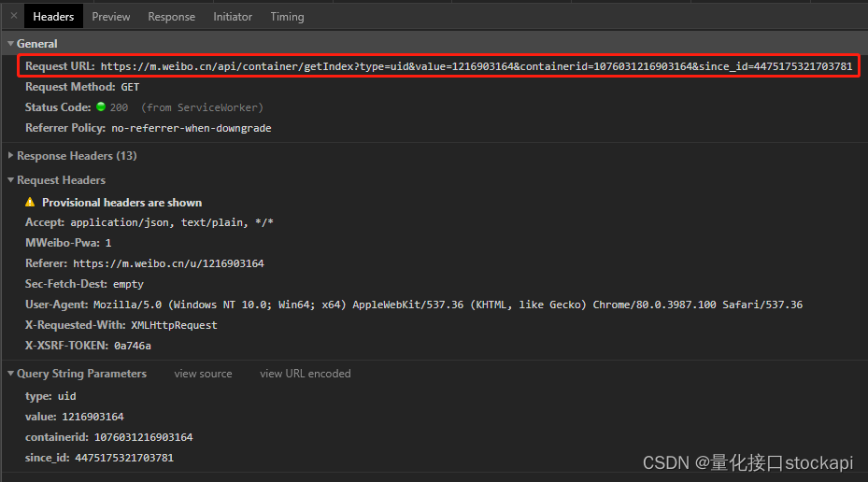This screenshot has height=482, width=868.
Task: Select the Request Method value GET
Action: coord(130,87)
